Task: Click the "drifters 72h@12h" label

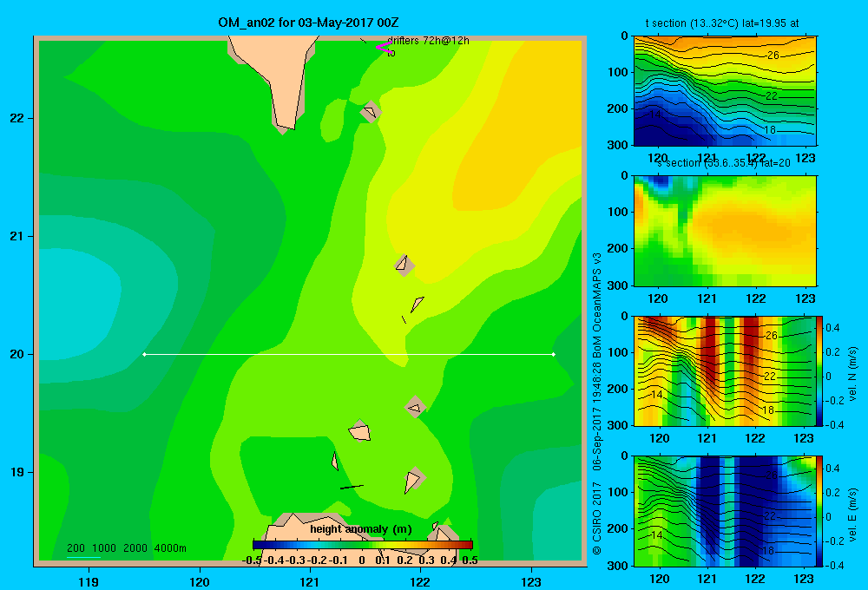Action: click(x=428, y=41)
